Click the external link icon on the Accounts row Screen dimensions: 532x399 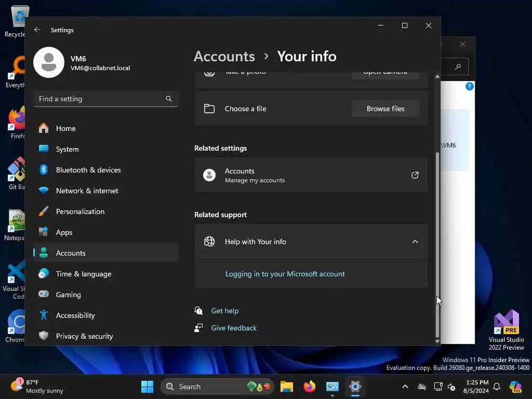415,175
